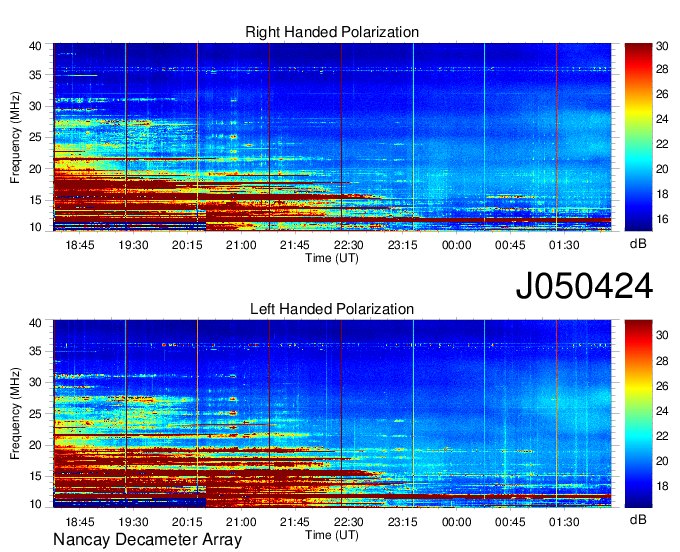Click the Right Handed Polarization title

tap(332, 32)
